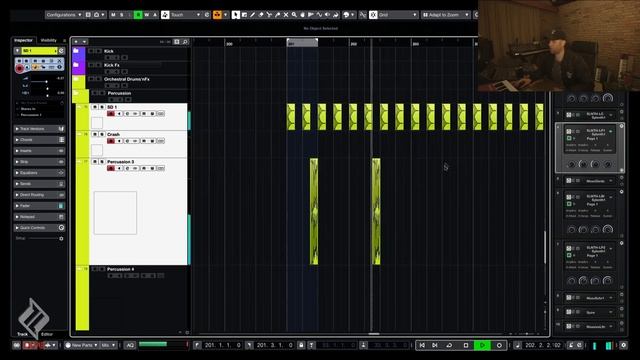
Task: Expand the Chords inspector section
Action: [x=39, y=140]
